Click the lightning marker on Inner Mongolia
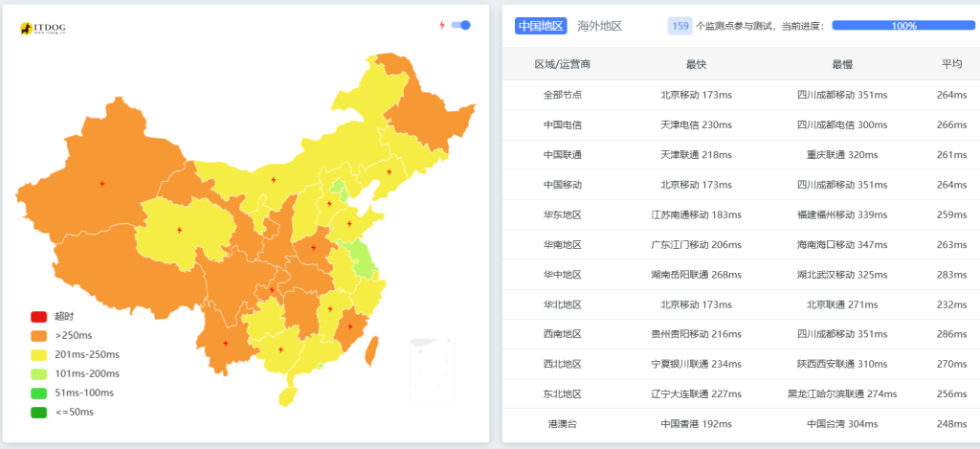Viewport: 980px width, 449px height. pos(274,179)
